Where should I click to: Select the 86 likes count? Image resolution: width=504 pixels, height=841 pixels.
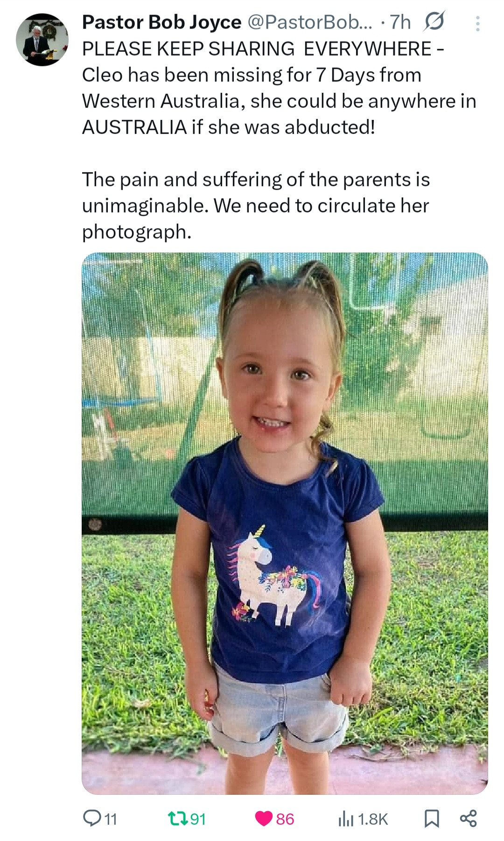(x=285, y=819)
